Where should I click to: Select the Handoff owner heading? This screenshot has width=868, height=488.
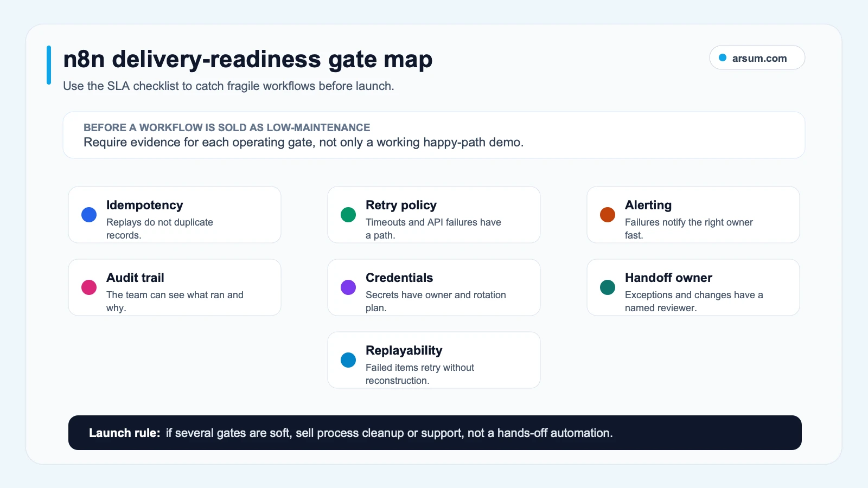click(x=668, y=278)
